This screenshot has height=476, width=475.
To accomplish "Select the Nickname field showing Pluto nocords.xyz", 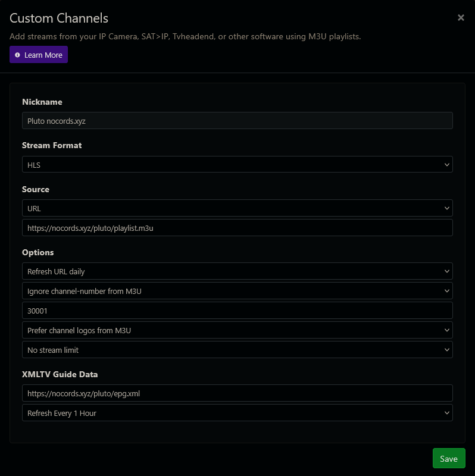I will point(238,120).
